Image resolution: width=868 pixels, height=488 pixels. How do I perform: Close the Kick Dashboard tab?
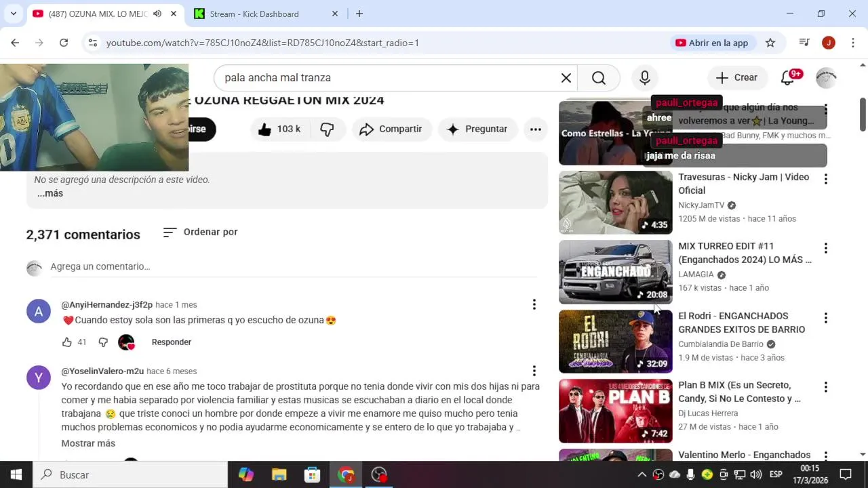click(x=335, y=14)
